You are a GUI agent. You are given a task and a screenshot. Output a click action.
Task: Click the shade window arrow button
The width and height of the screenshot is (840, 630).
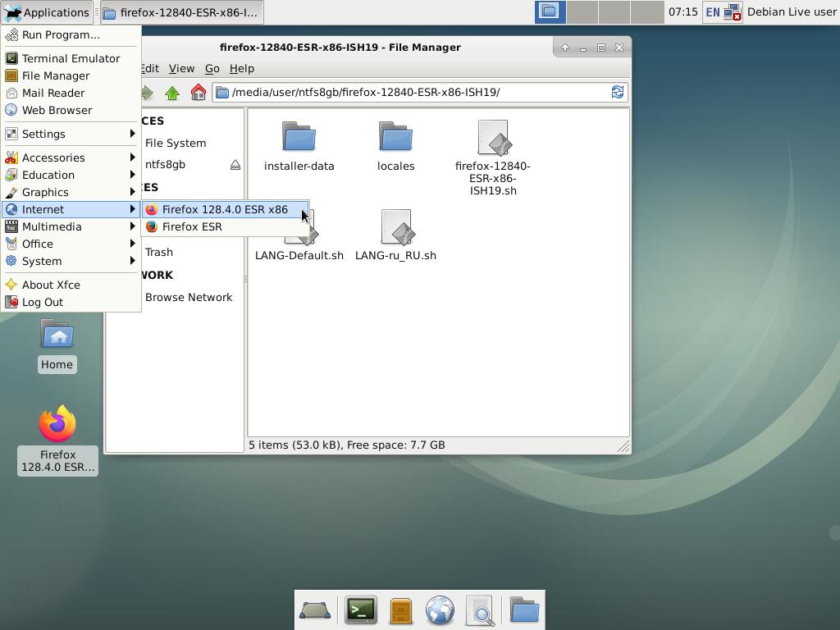click(x=564, y=48)
